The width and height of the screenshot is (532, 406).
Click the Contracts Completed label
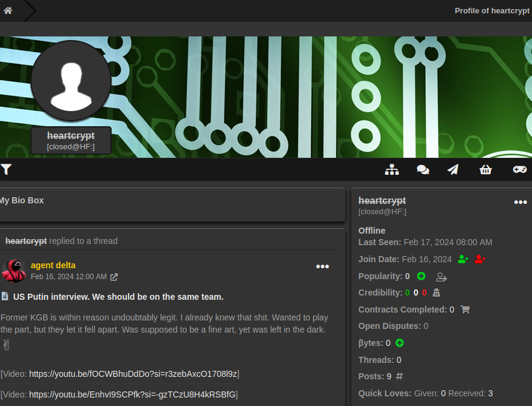[403, 310]
